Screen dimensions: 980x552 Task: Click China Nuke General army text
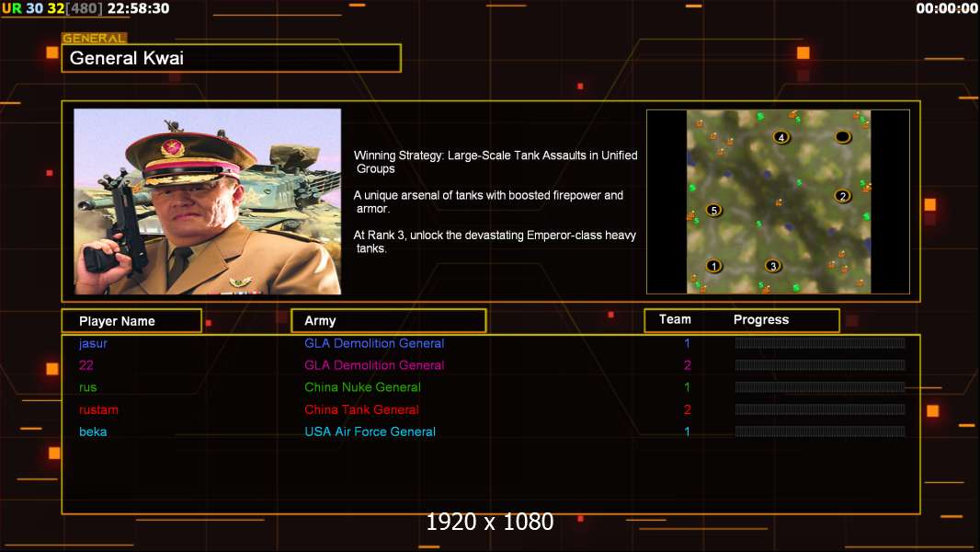(x=362, y=387)
